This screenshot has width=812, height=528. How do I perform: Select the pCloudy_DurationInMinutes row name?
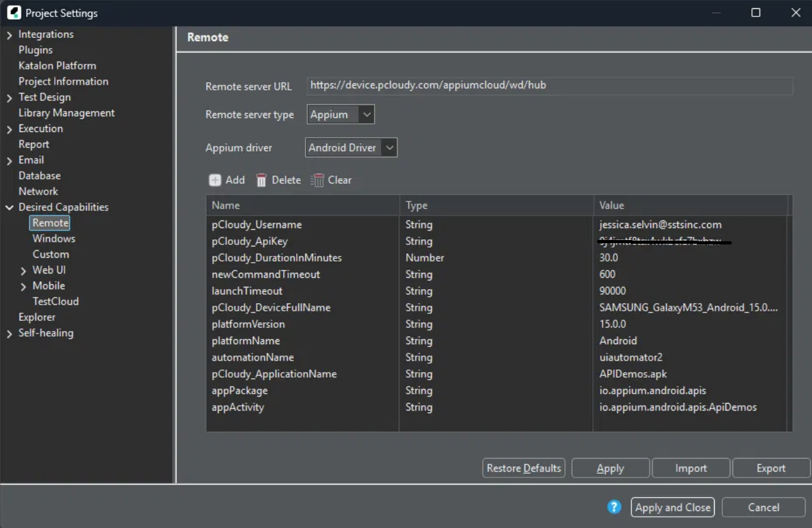click(x=277, y=258)
